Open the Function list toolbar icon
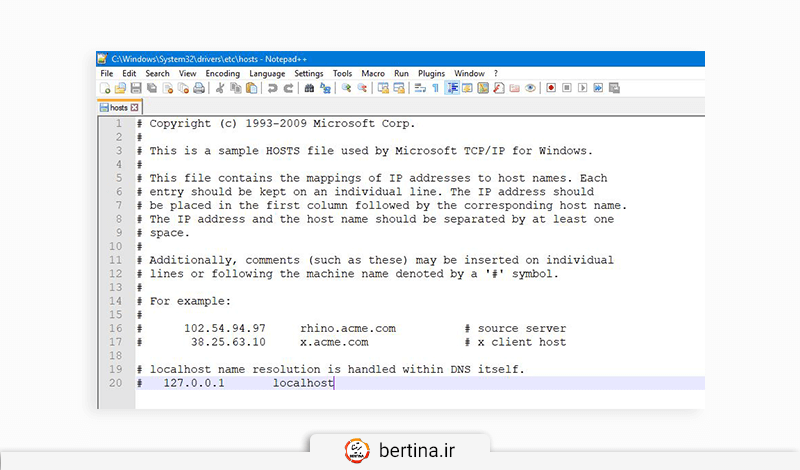Screen dimensions: 800x470 coord(499,88)
